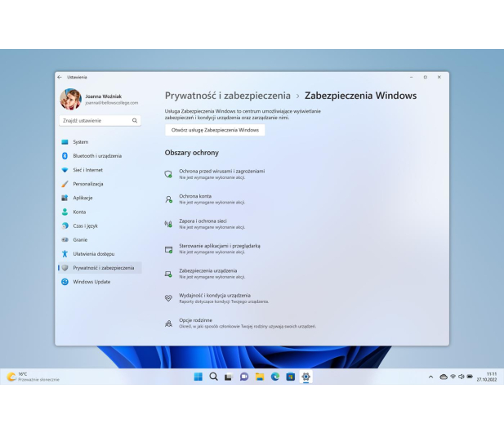The image size is (504, 433).
Task: Select Granie in the sidebar
Action: pyautogui.click(x=100, y=240)
